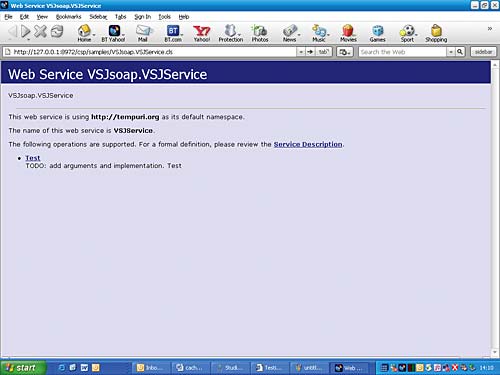The image size is (500, 375).
Task: Toggle the sidebar button
Action: coord(483,52)
